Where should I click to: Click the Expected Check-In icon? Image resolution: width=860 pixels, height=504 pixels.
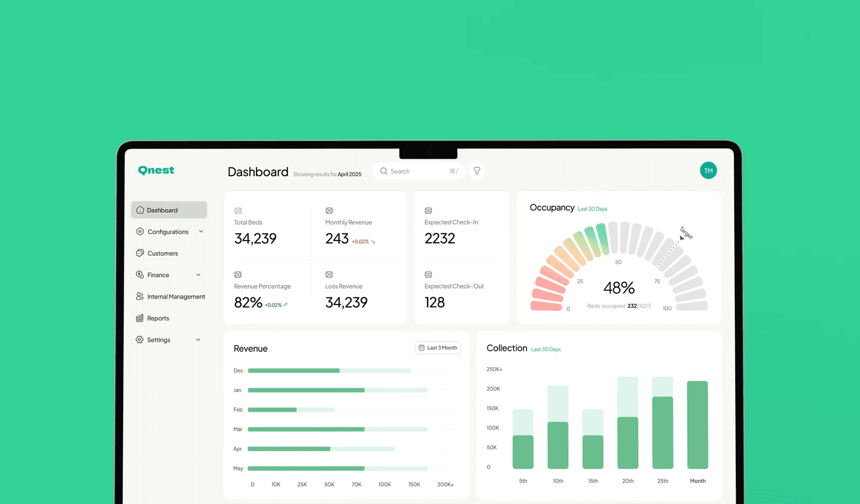tap(428, 211)
